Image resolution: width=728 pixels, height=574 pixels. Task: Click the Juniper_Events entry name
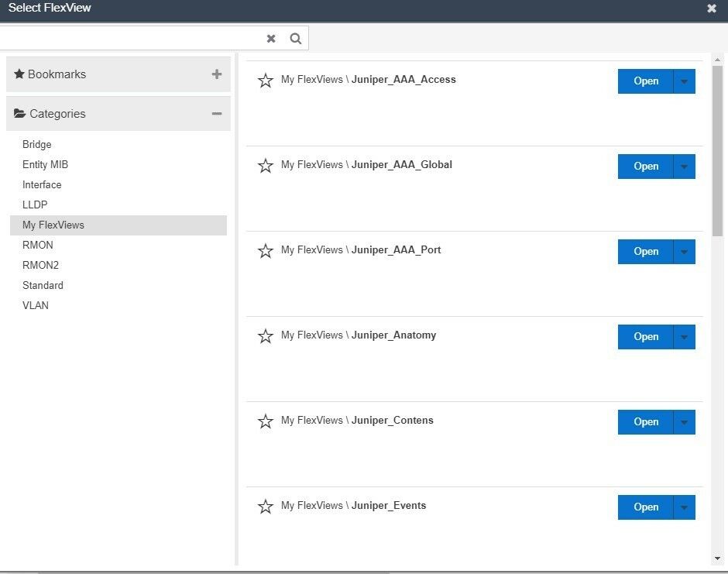(x=389, y=505)
